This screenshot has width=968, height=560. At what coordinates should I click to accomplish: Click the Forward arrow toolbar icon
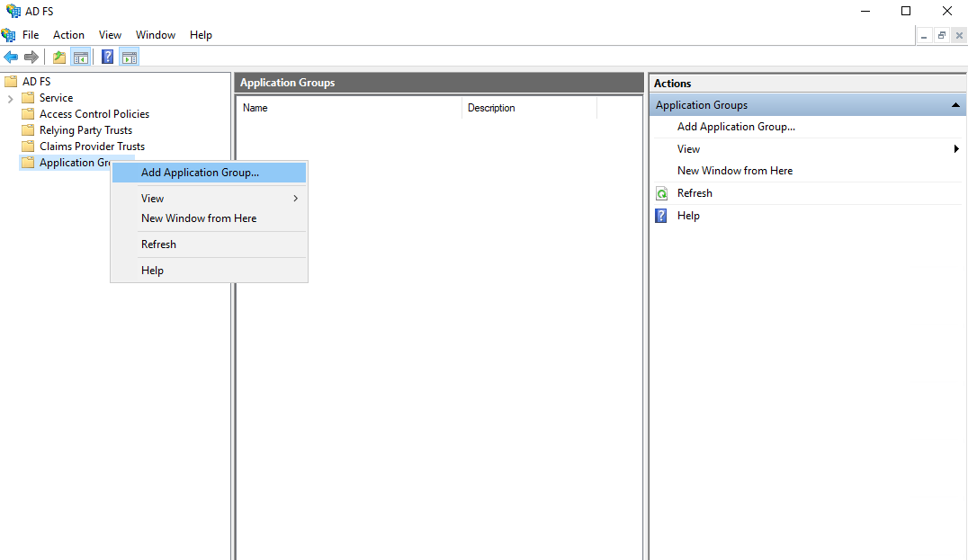pyautogui.click(x=31, y=58)
